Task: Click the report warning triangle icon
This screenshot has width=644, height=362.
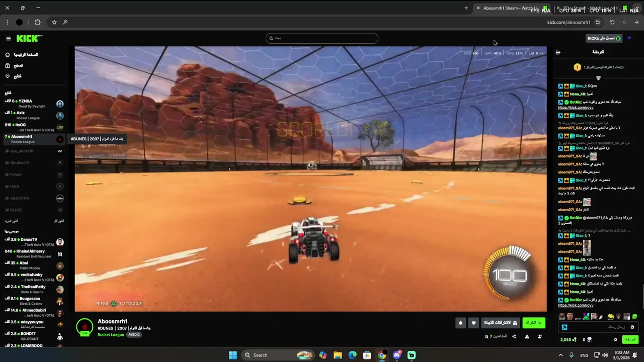Action: click(527, 336)
